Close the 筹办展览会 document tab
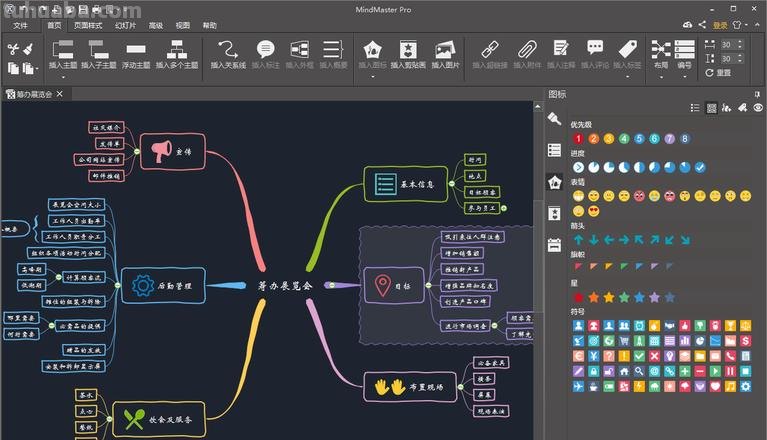This screenshot has height=440, width=767. click(x=60, y=94)
